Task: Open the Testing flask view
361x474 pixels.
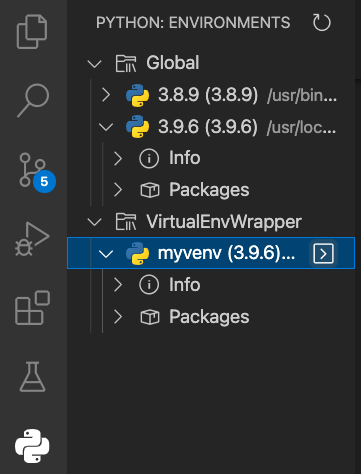Action: pos(32,377)
